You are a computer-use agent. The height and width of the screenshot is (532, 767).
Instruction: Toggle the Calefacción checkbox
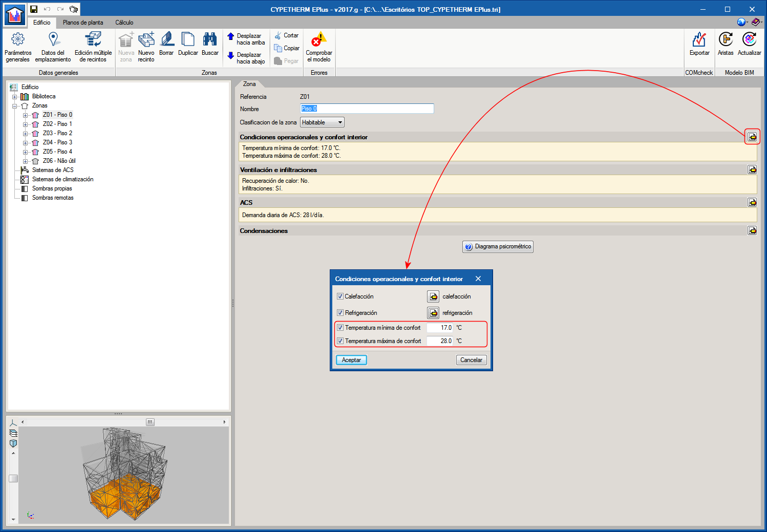coord(340,296)
